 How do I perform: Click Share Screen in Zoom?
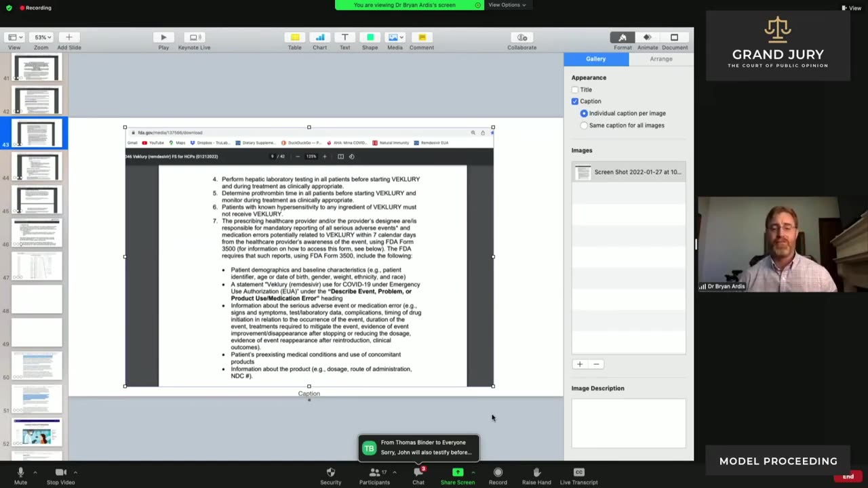click(x=458, y=475)
